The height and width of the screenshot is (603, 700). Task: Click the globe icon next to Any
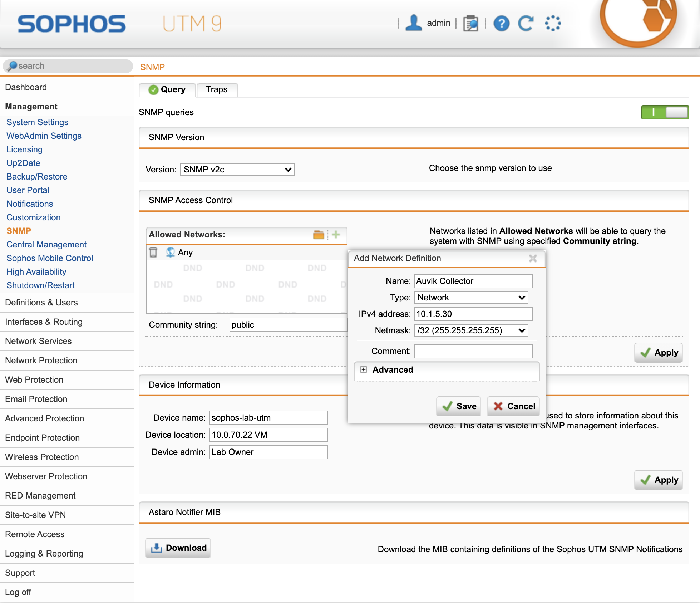(x=170, y=252)
